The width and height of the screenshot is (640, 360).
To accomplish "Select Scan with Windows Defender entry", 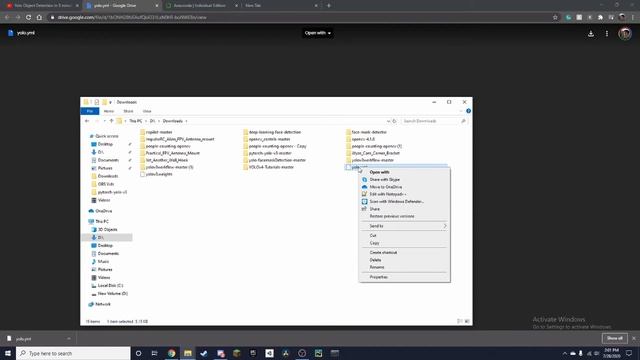I will 396,202.
